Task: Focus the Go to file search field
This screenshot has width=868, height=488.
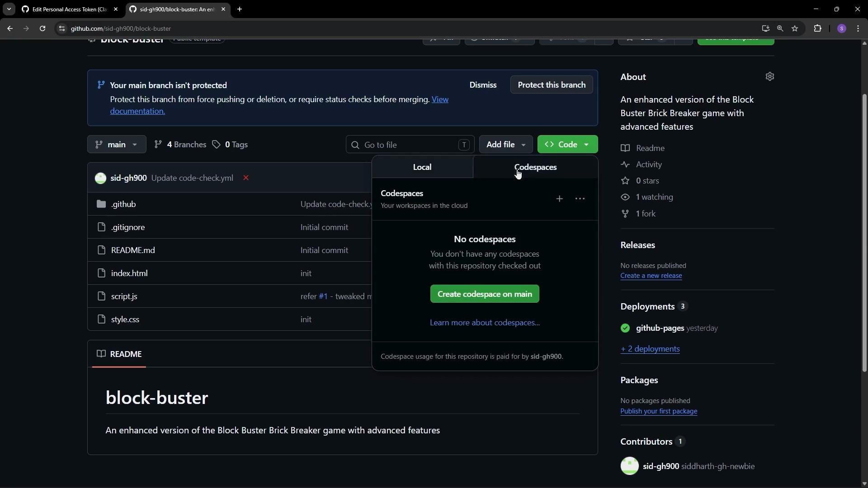Action: tap(410, 145)
